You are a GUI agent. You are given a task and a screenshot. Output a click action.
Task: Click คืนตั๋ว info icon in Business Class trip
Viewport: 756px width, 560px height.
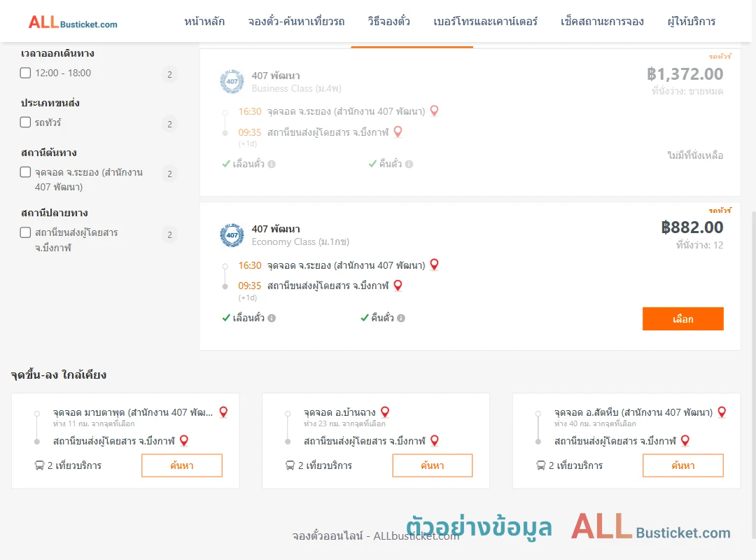click(x=409, y=164)
